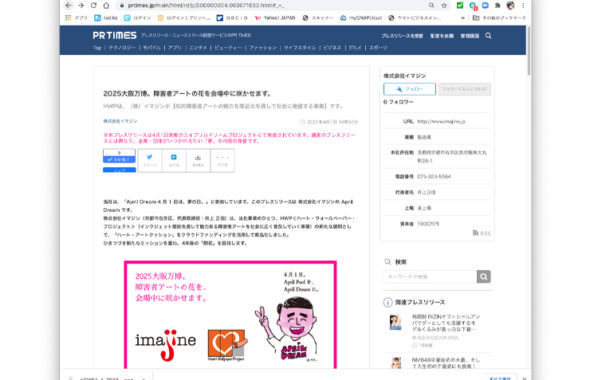Share the article on Twitter
590x380 pixels.
150,160
